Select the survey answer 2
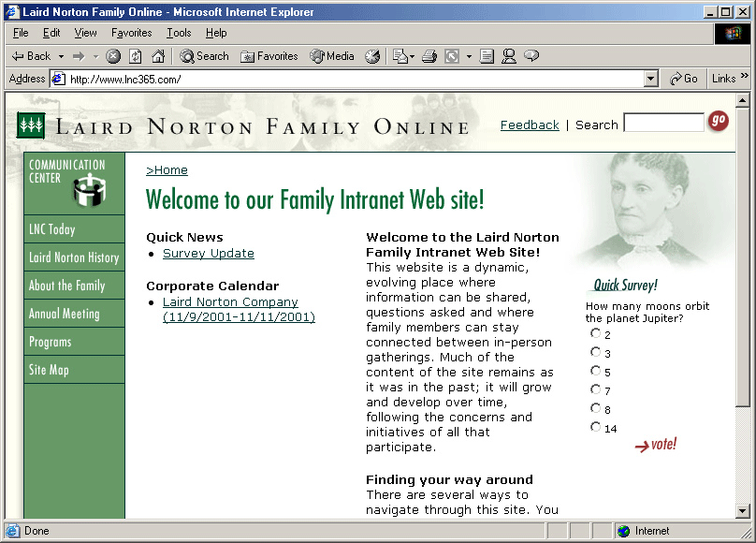Screen dimensions: 756x543 [595, 333]
